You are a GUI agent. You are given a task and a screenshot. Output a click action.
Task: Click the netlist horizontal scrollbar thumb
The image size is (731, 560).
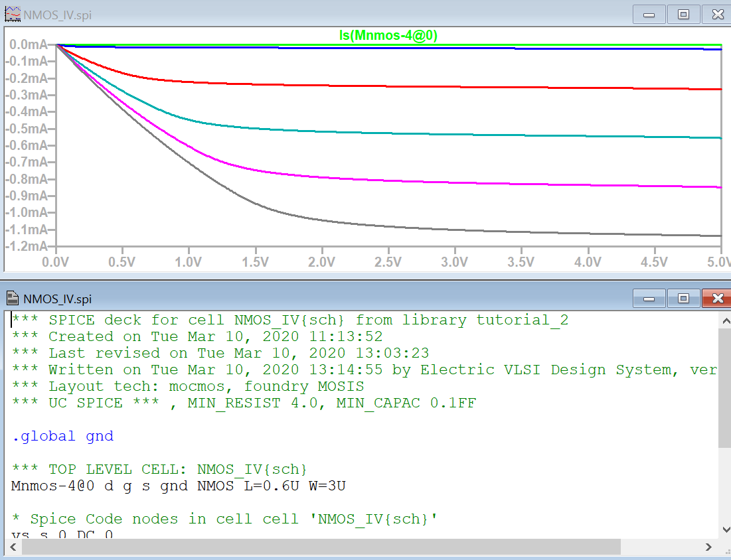(319, 547)
